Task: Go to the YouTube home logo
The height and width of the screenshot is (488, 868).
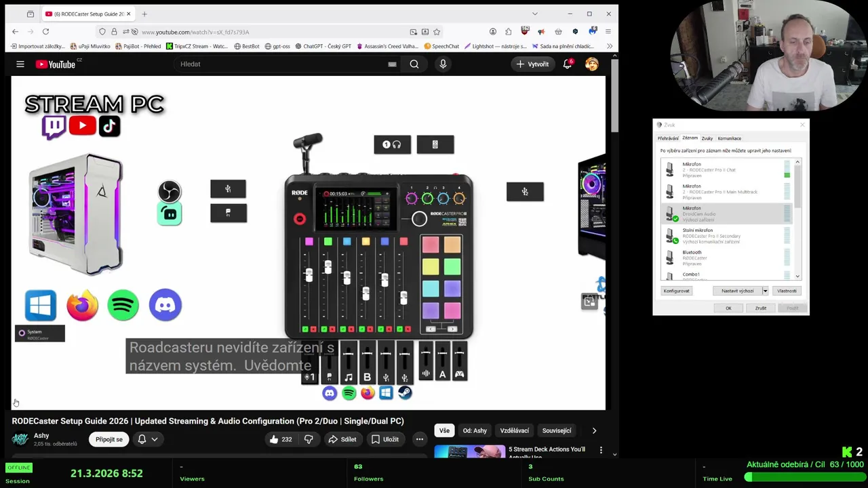Action: [x=55, y=64]
